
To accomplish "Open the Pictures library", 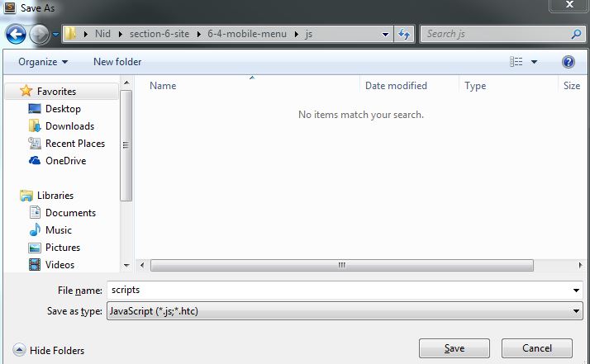I will (x=63, y=248).
